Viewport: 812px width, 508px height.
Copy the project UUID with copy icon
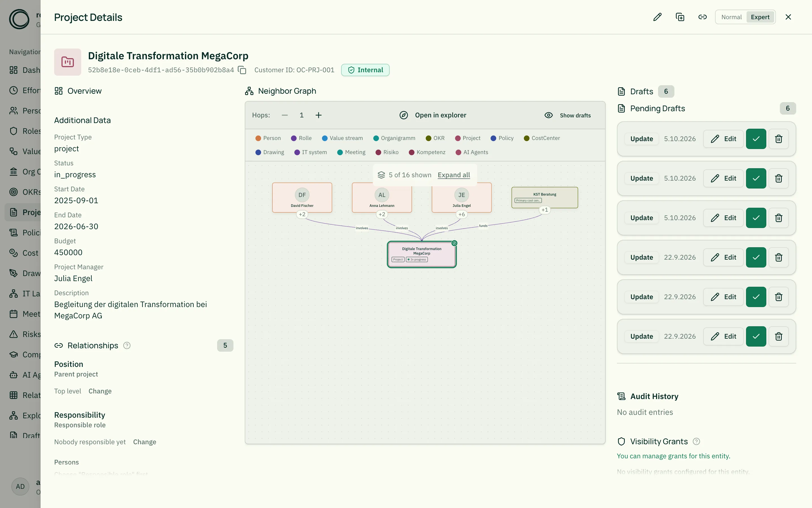coord(242,70)
